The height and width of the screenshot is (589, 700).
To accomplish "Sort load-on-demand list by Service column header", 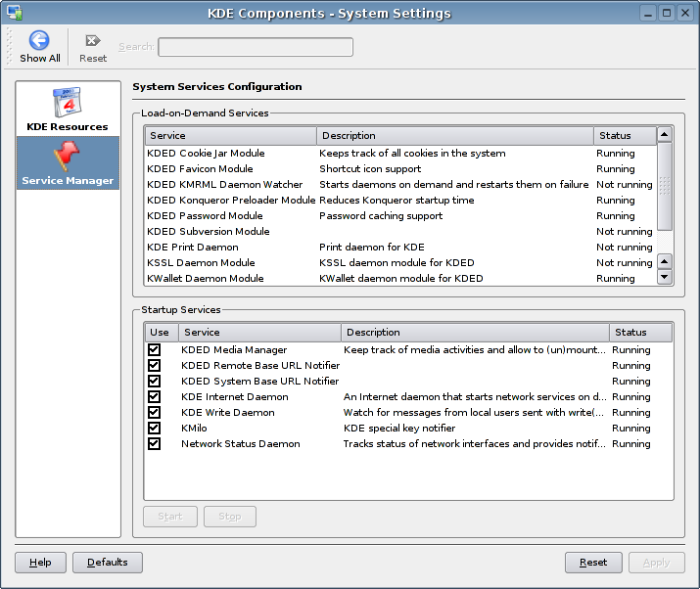I will (x=230, y=136).
